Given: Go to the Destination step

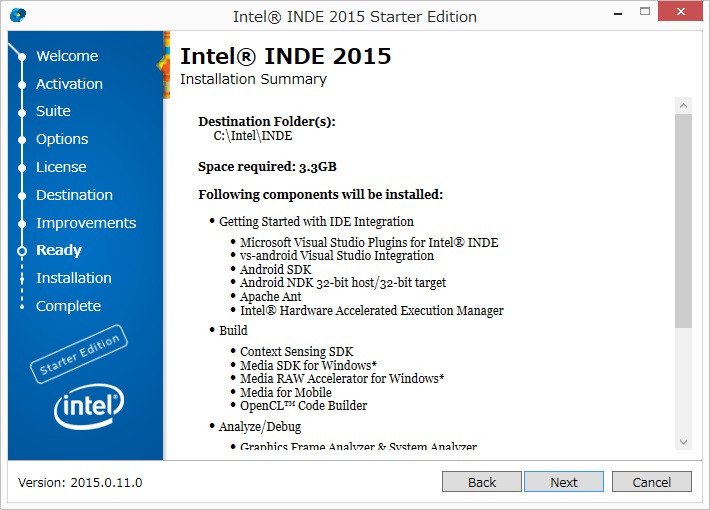Looking at the screenshot, I should 74,195.
